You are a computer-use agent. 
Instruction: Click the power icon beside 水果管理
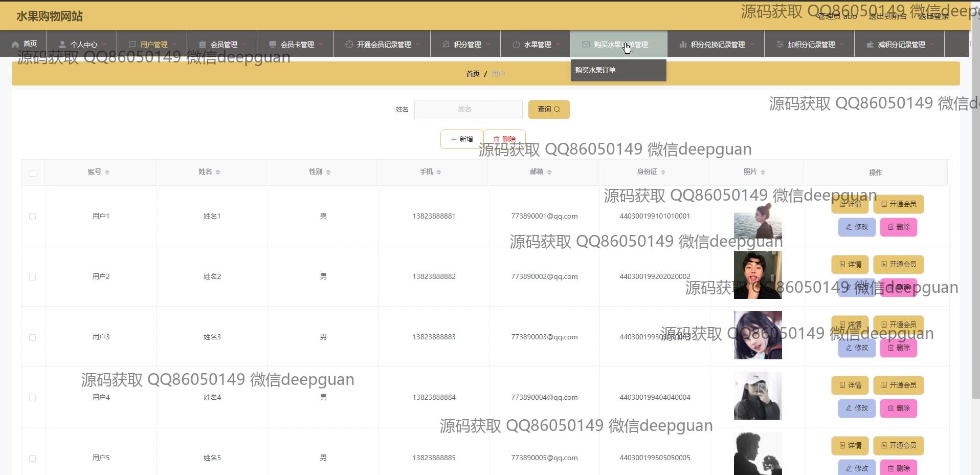516,45
